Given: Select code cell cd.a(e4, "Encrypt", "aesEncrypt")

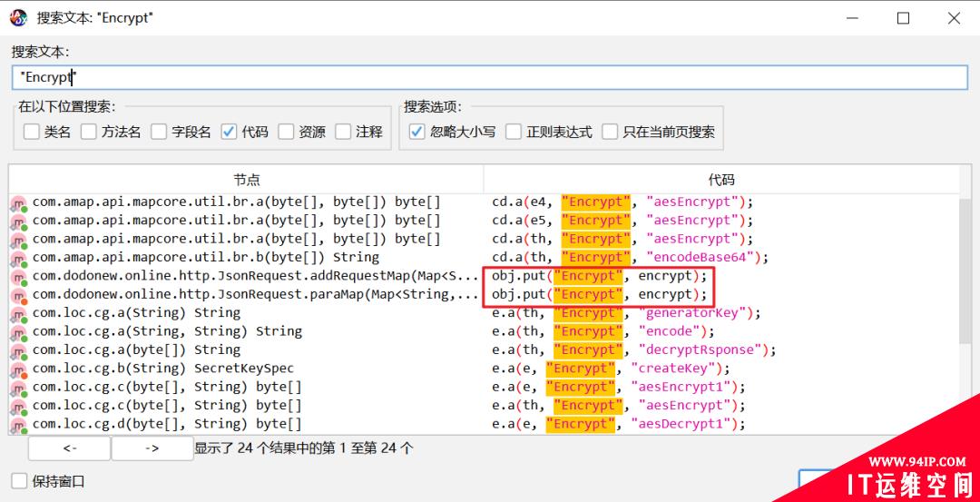Looking at the screenshot, I should click(x=623, y=202).
